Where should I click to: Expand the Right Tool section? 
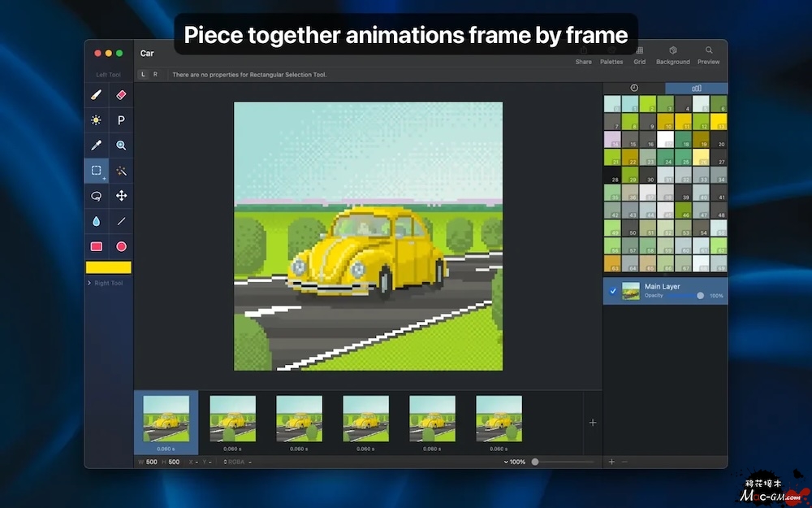click(x=108, y=283)
